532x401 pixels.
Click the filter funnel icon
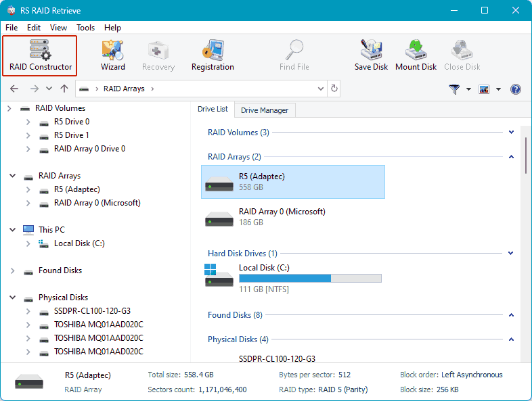[454, 89]
